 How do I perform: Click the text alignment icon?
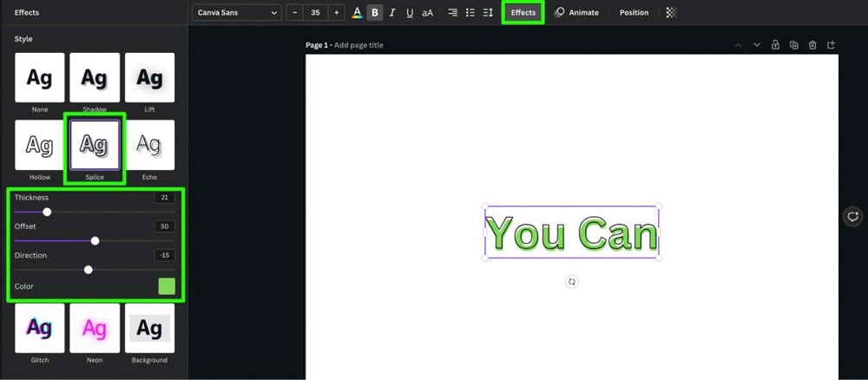coord(452,13)
